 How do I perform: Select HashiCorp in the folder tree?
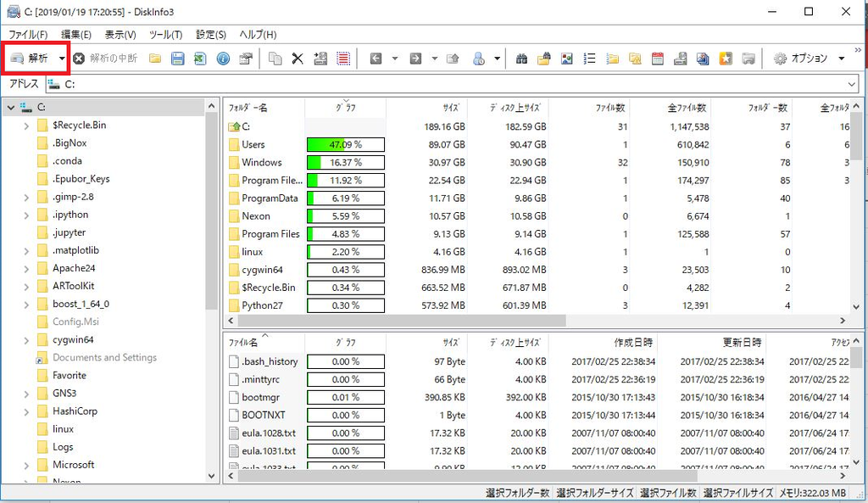[x=75, y=411]
